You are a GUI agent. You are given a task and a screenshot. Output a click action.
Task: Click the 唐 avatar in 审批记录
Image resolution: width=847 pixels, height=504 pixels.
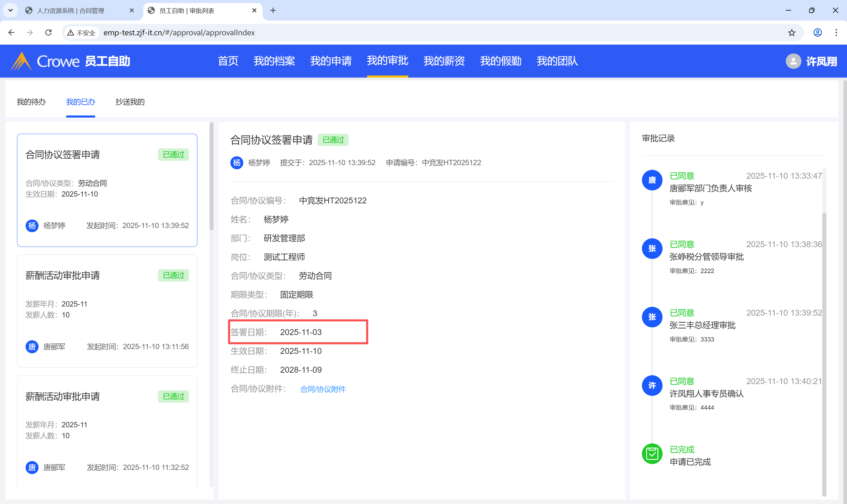[x=652, y=180]
